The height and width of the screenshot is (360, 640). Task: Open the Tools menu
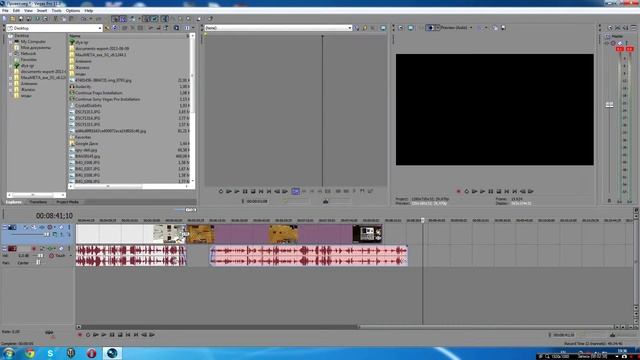[56, 11]
